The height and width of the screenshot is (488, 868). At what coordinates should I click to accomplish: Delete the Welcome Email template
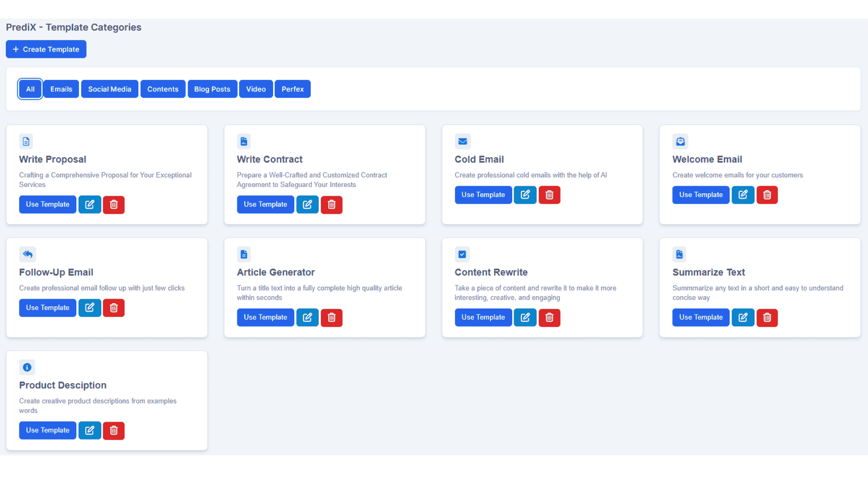coord(767,195)
